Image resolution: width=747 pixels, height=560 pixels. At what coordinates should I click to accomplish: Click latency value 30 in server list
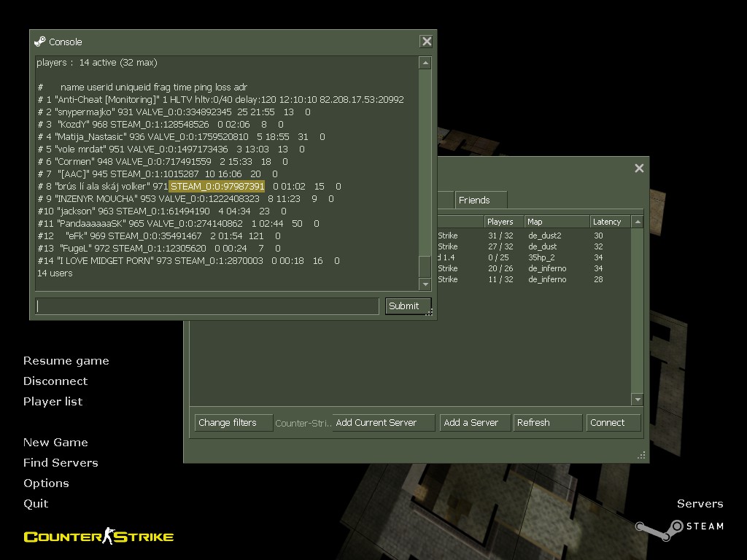(598, 236)
